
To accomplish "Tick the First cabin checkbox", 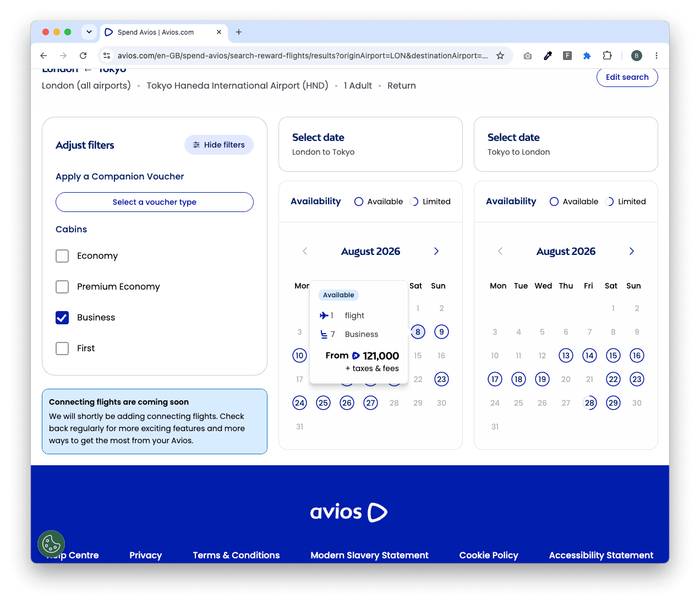I will coord(62,349).
